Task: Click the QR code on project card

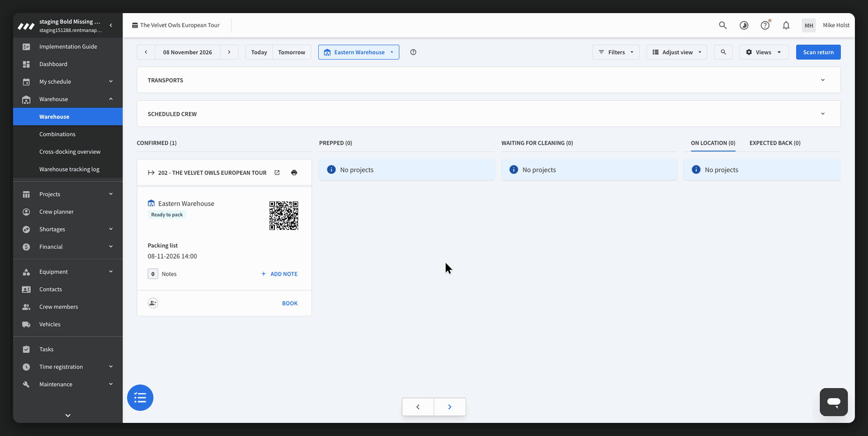Action: (284, 216)
